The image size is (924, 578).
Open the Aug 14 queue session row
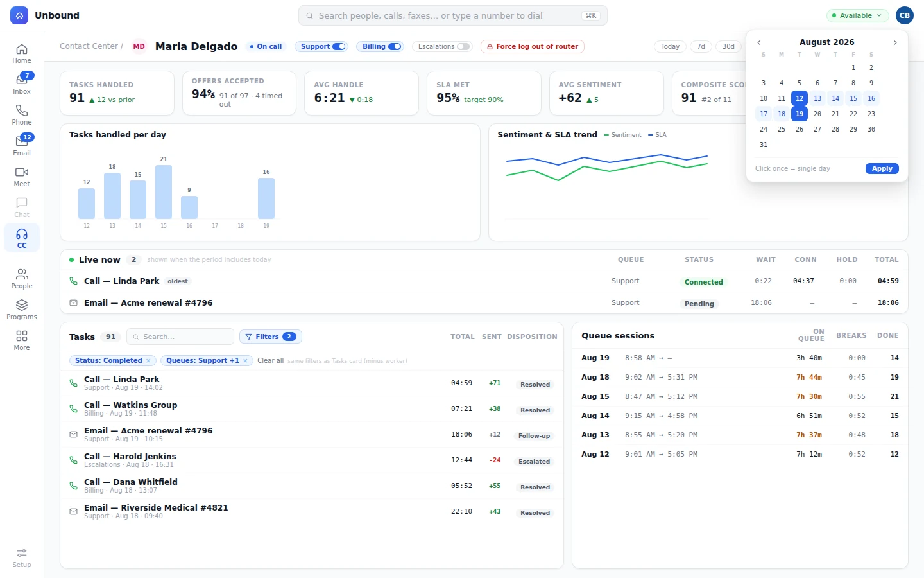740,416
